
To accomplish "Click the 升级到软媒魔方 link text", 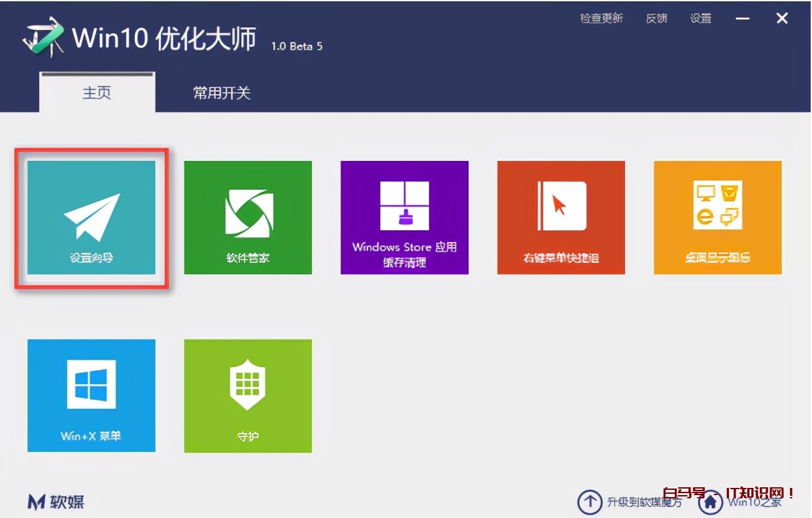I will [x=644, y=502].
